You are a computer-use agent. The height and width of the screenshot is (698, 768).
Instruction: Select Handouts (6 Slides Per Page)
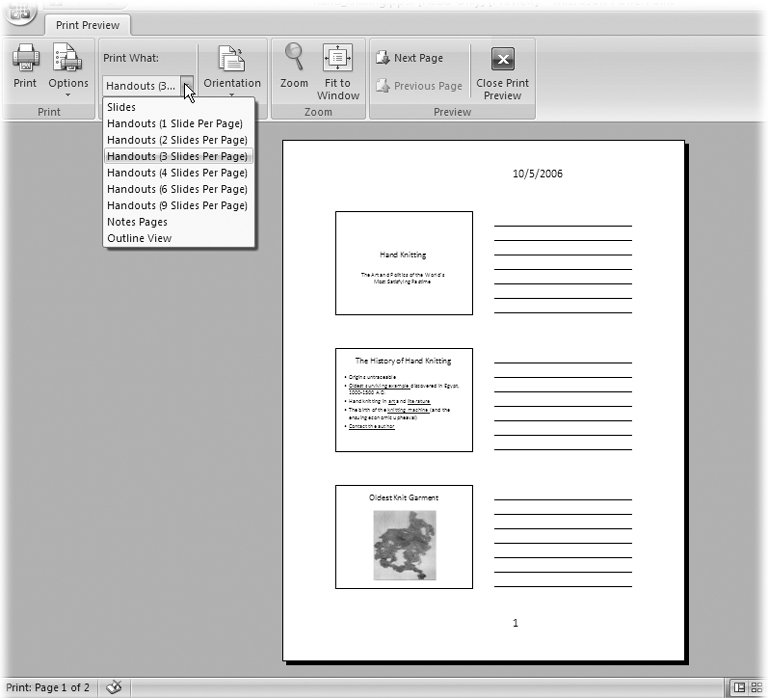click(177, 189)
